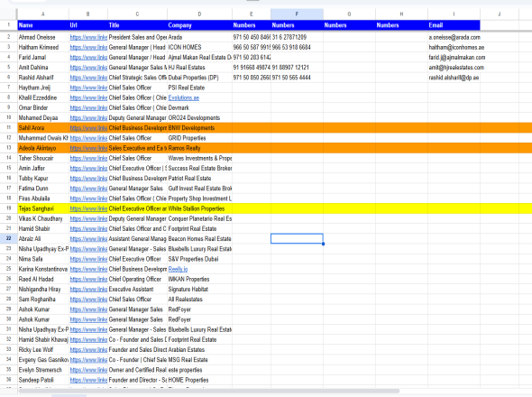
Task: Click the 'Email' header cell
Action: [454, 25]
